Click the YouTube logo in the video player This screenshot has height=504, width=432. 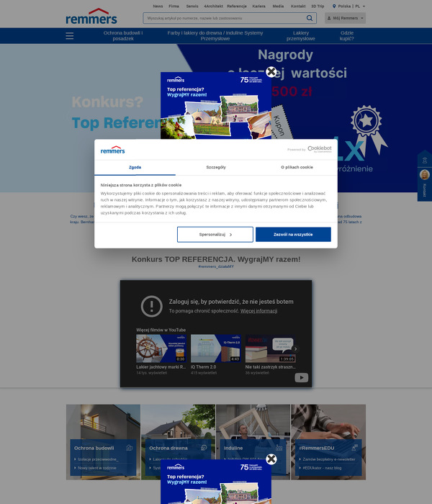(x=302, y=378)
